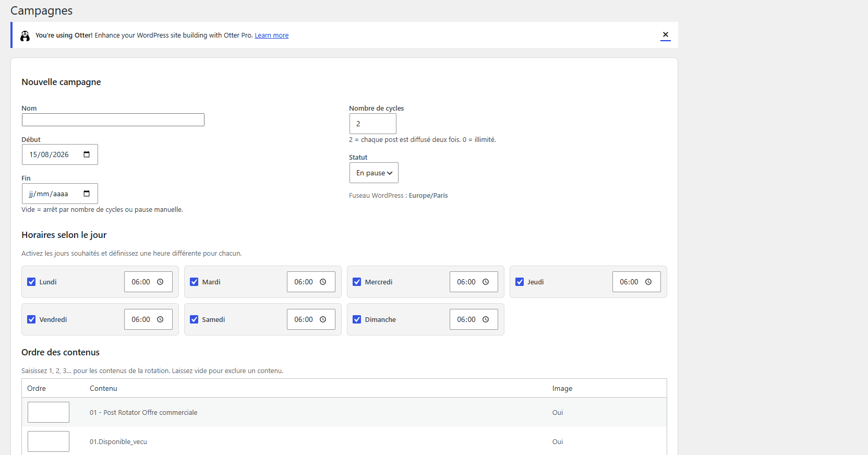Uncheck the Mardi checkbox
The image size is (868, 455).
click(194, 282)
